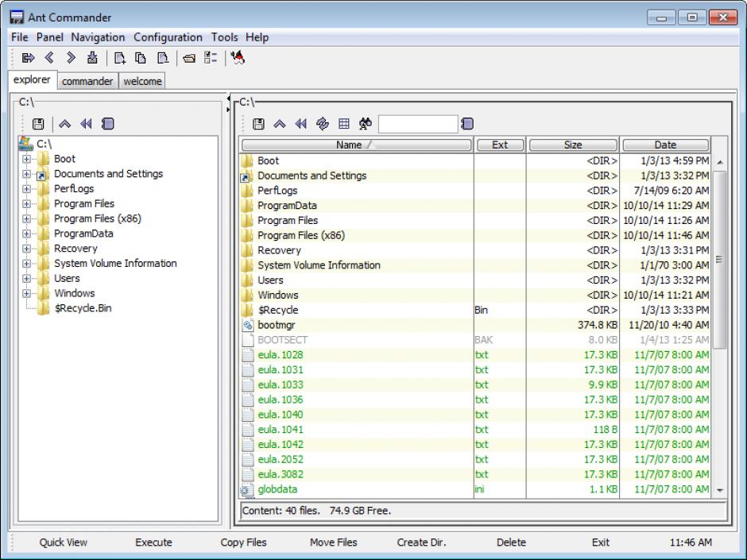Viewport: 747px width, 560px height.
Task: Switch to the welcome tab
Action: [142, 82]
